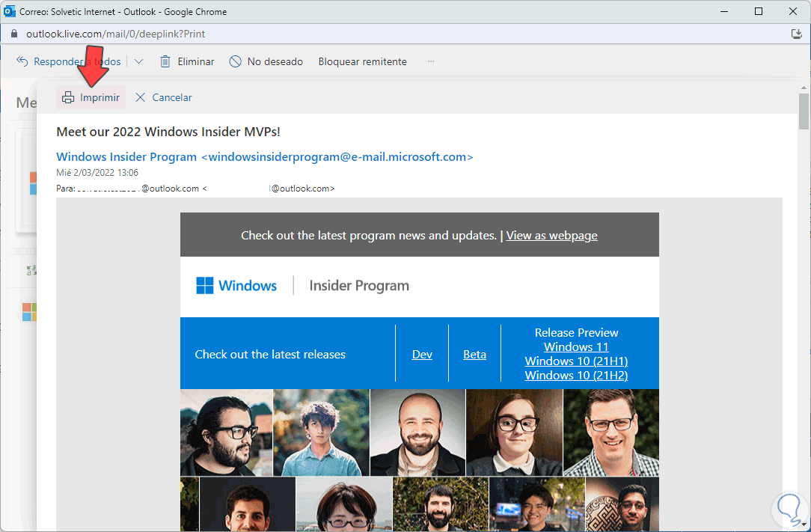Click Bloquear remitente in the toolbar
Image resolution: width=811 pixels, height=532 pixels.
pos(362,61)
